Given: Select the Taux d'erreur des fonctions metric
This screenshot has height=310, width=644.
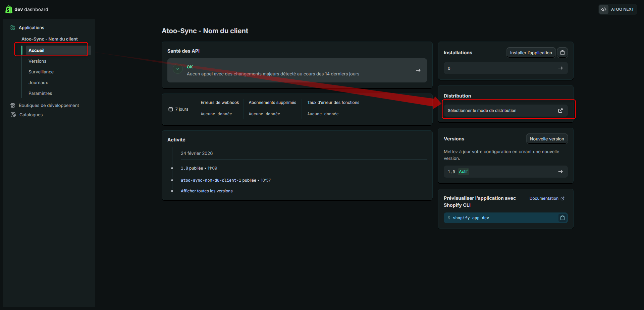Looking at the screenshot, I should [x=333, y=108].
